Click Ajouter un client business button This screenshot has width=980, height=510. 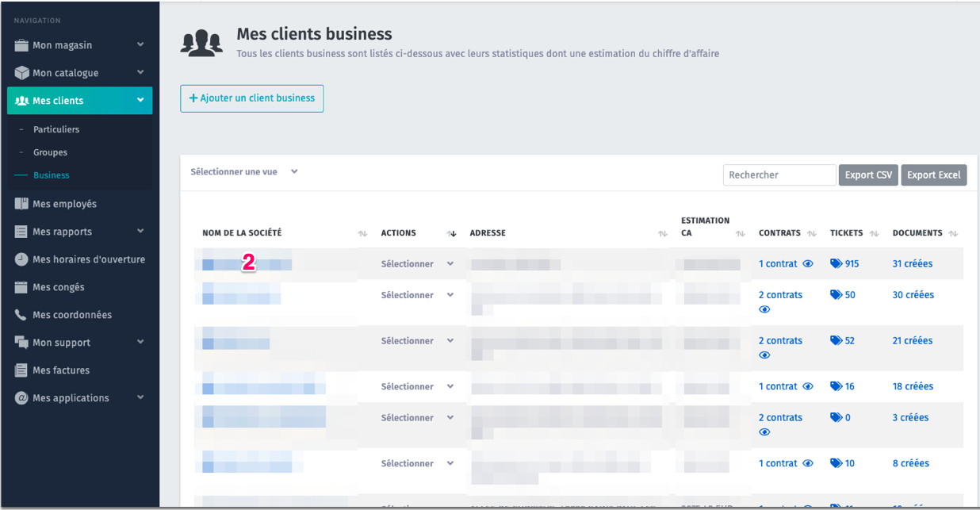(251, 98)
